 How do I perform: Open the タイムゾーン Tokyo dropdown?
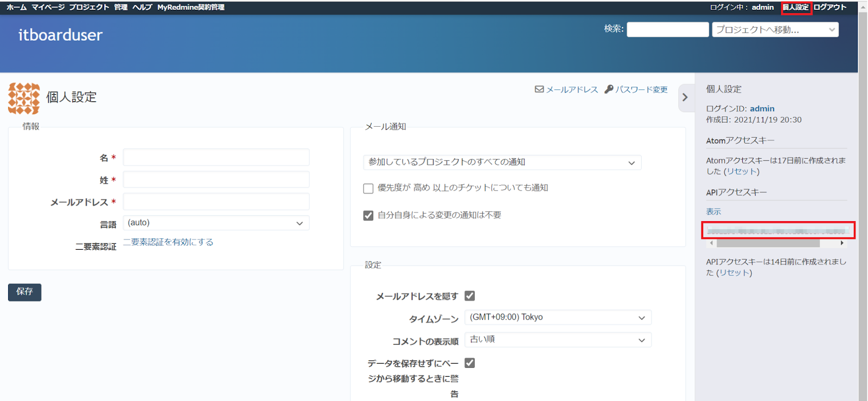[x=558, y=318]
